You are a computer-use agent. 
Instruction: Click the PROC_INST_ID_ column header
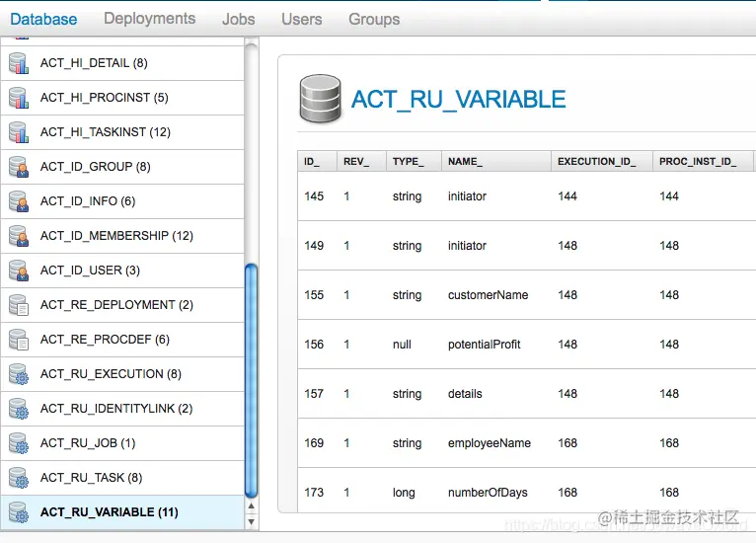click(703, 161)
